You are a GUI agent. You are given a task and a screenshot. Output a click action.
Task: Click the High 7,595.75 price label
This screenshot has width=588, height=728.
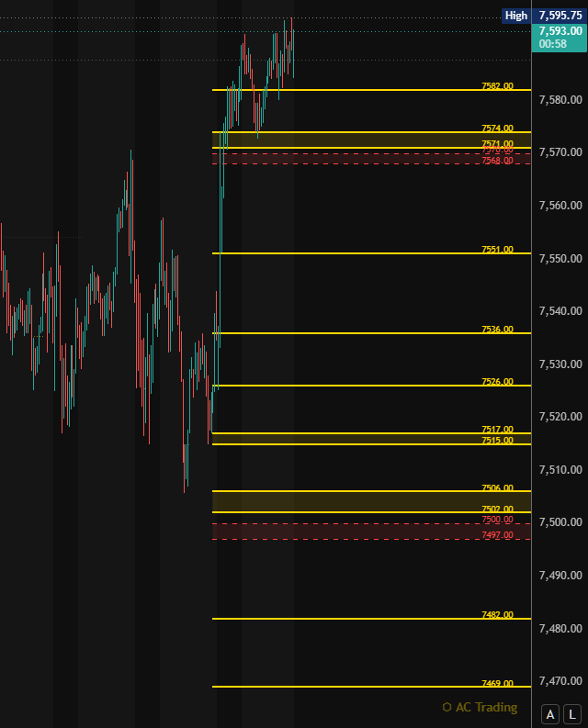click(544, 16)
